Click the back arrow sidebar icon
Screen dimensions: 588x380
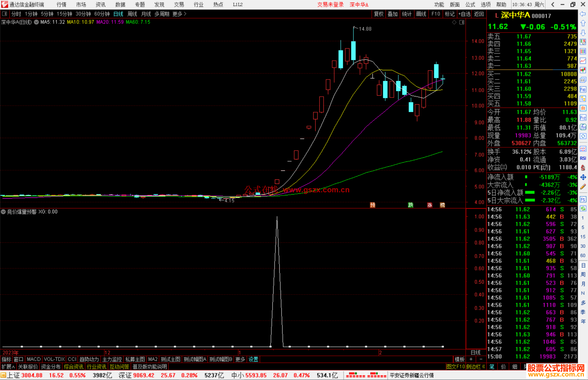(x=583, y=14)
